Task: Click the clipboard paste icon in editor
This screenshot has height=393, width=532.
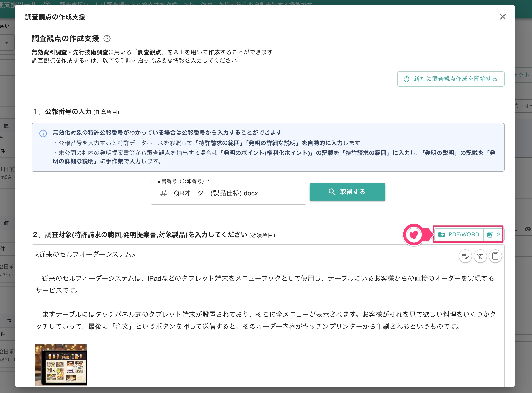Action: click(x=495, y=256)
